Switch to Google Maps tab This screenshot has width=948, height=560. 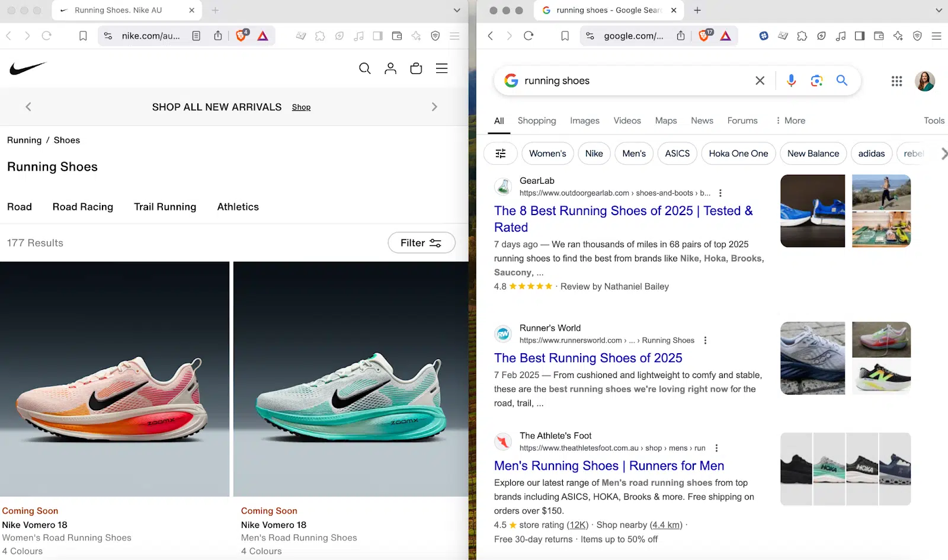666,121
